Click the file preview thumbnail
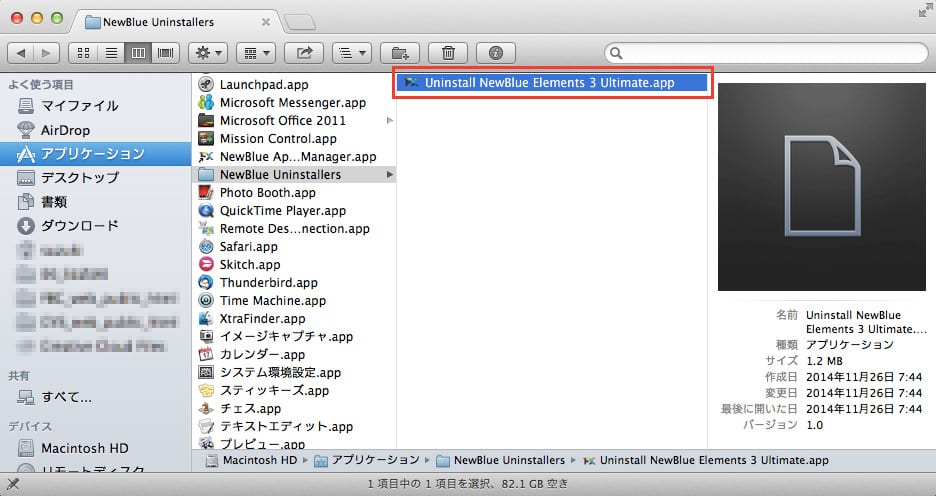936x496 pixels. [x=821, y=187]
